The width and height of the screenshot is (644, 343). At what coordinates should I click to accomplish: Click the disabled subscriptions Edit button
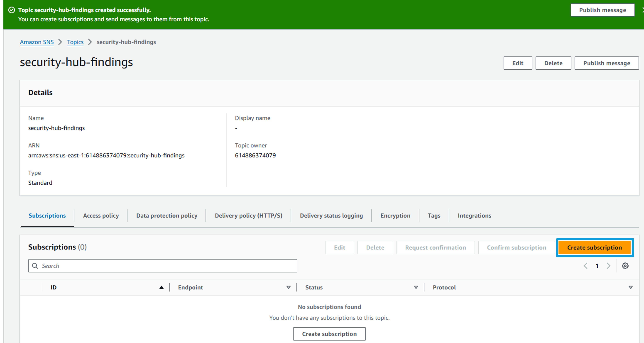340,248
